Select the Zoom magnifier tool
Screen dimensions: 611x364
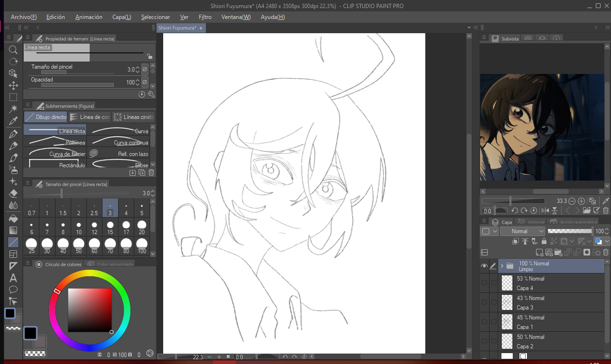click(13, 50)
